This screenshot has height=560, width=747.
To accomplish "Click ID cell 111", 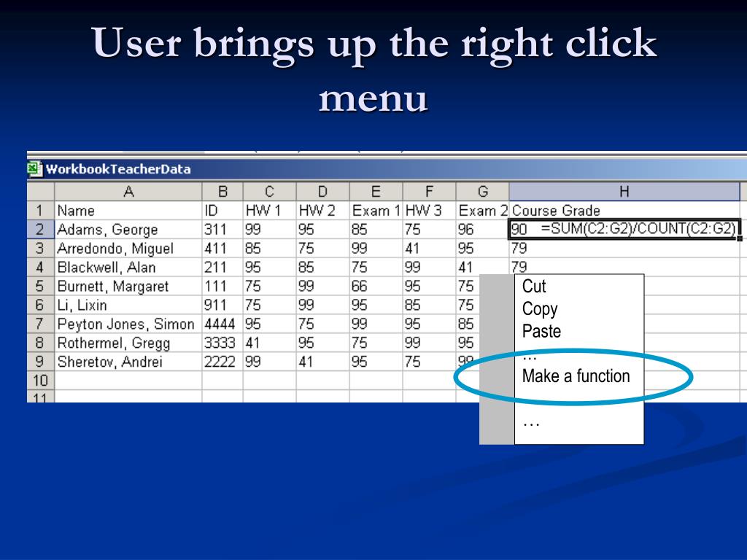I will [222, 286].
